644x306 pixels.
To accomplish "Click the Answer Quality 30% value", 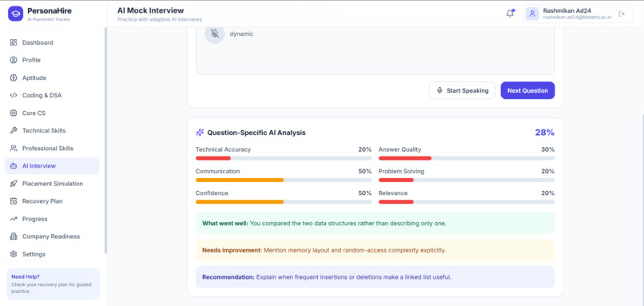I will tap(547, 149).
